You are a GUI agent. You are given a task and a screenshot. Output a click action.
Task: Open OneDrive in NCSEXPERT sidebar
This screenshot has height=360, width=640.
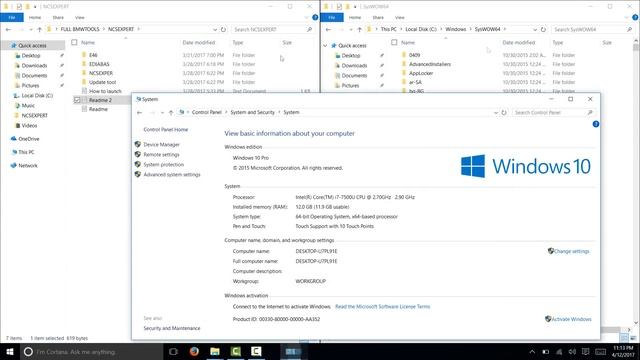tap(29, 139)
